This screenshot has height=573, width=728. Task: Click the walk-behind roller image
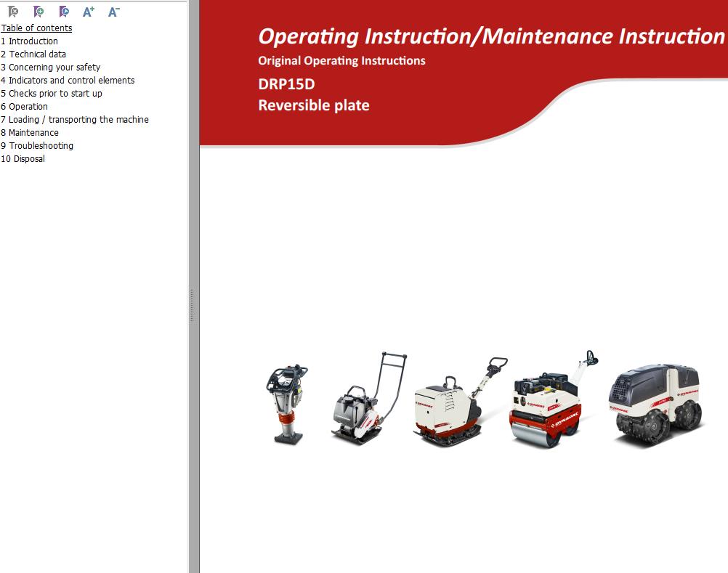(554, 399)
